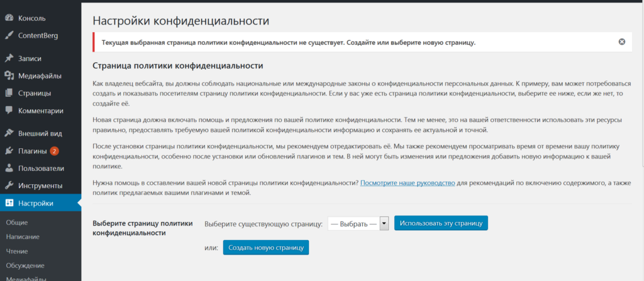The height and width of the screenshot is (281, 644).
Task: Open the '— Выбрать —' page dropdown
Action: click(x=359, y=223)
